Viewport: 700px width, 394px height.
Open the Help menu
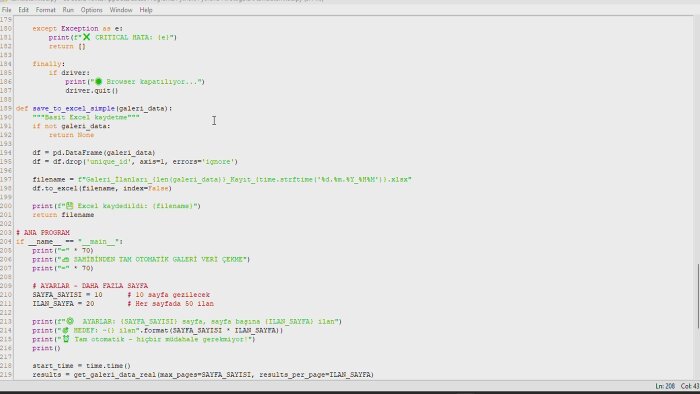coord(146,10)
